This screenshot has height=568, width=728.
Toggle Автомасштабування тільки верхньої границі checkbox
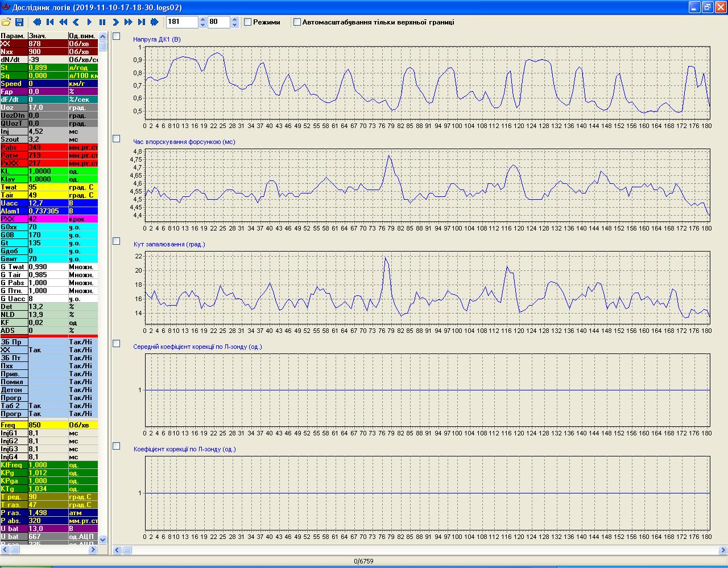coord(297,22)
